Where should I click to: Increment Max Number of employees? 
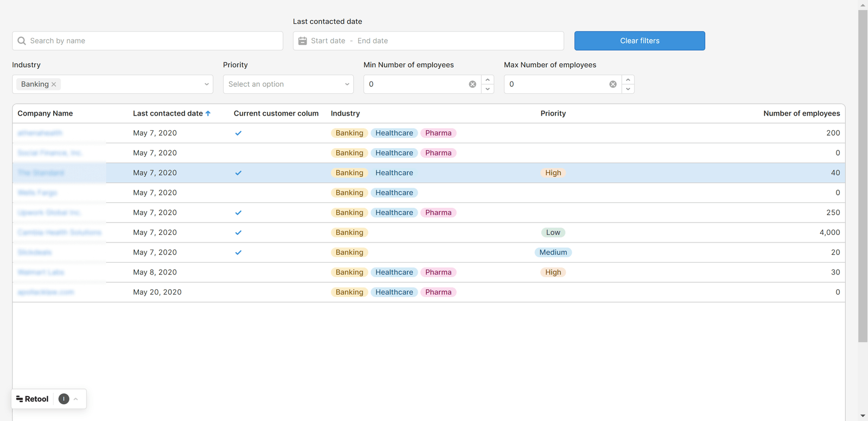pyautogui.click(x=628, y=80)
